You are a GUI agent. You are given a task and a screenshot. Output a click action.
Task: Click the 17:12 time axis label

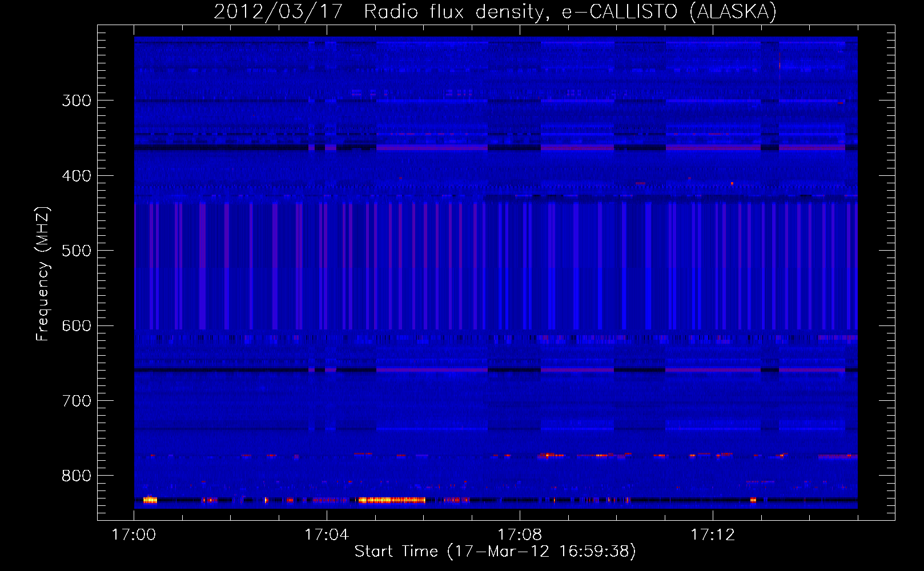pos(712,534)
